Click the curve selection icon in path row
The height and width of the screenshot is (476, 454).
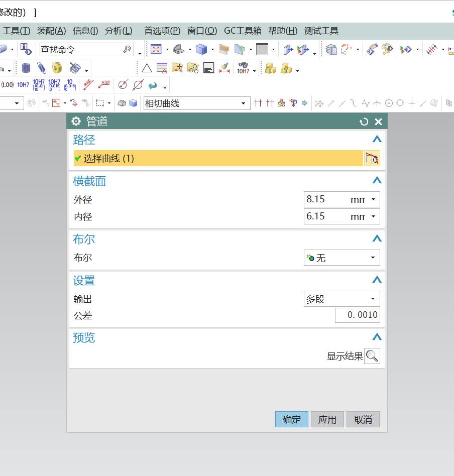click(372, 159)
